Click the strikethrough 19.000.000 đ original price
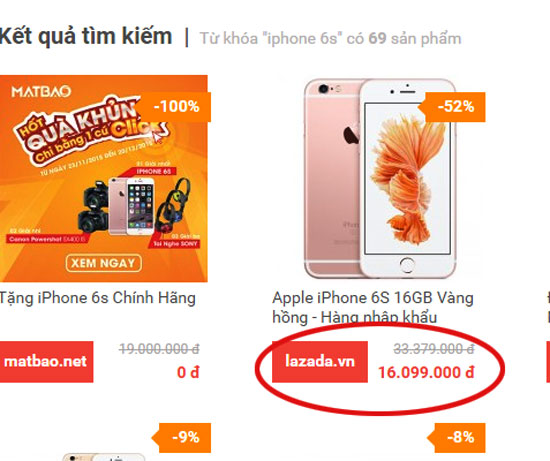This screenshot has width=550, height=461. [159, 349]
